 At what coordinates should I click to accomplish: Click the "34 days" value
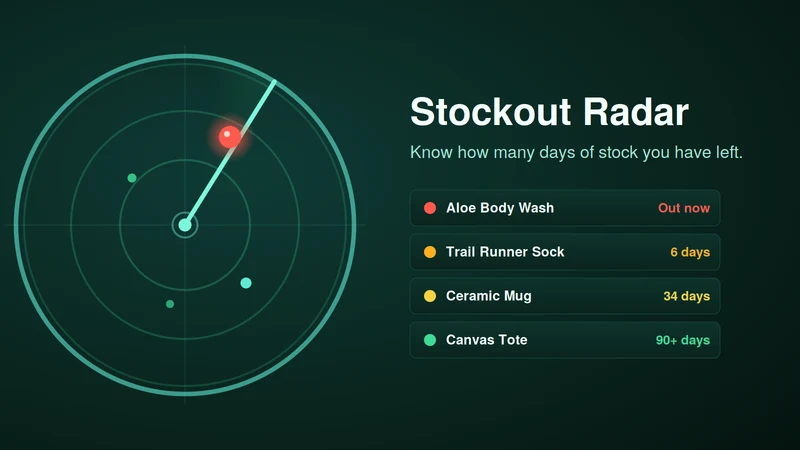(x=686, y=296)
